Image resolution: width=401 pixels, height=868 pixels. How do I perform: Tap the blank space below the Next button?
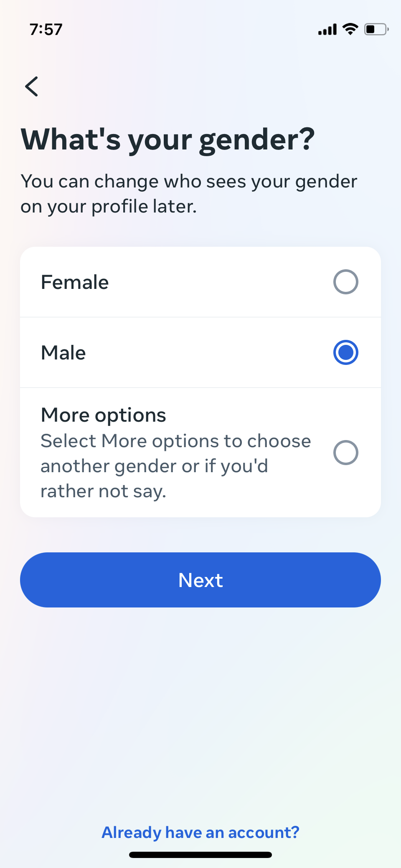200,710
